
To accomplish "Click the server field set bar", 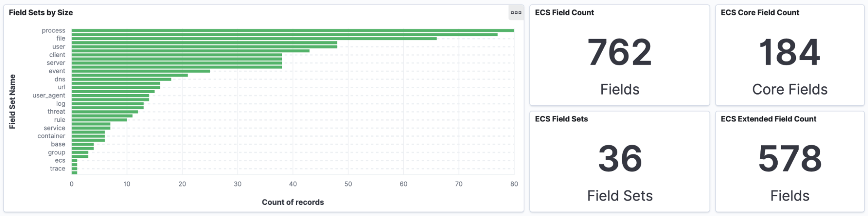I will (177, 63).
